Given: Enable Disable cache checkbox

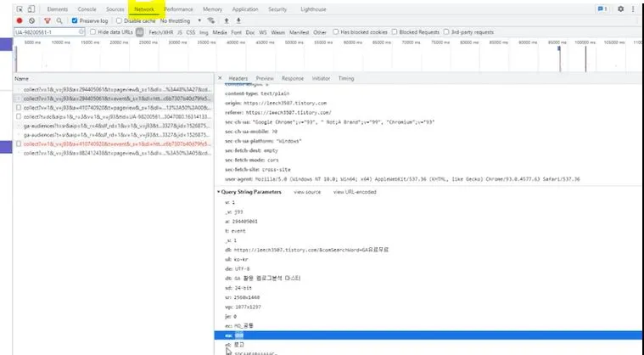Looking at the screenshot, I should coord(119,20).
